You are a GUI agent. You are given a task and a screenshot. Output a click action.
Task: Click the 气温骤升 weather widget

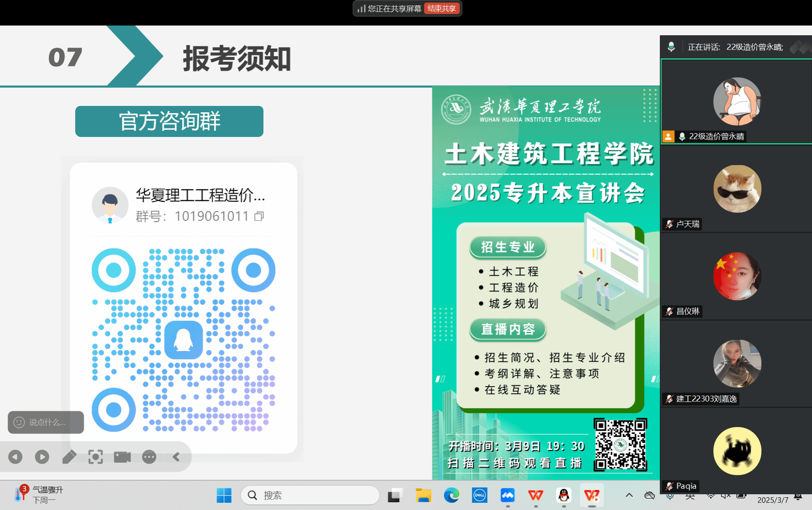(x=38, y=495)
